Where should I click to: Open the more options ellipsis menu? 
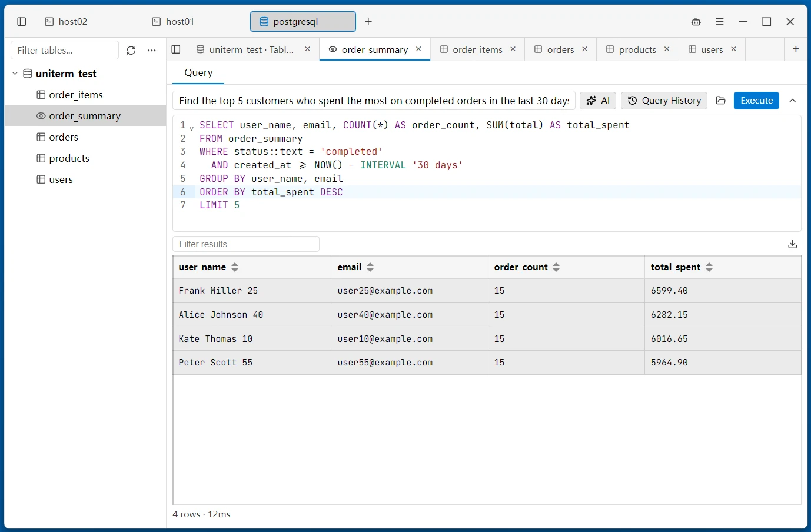(x=152, y=51)
